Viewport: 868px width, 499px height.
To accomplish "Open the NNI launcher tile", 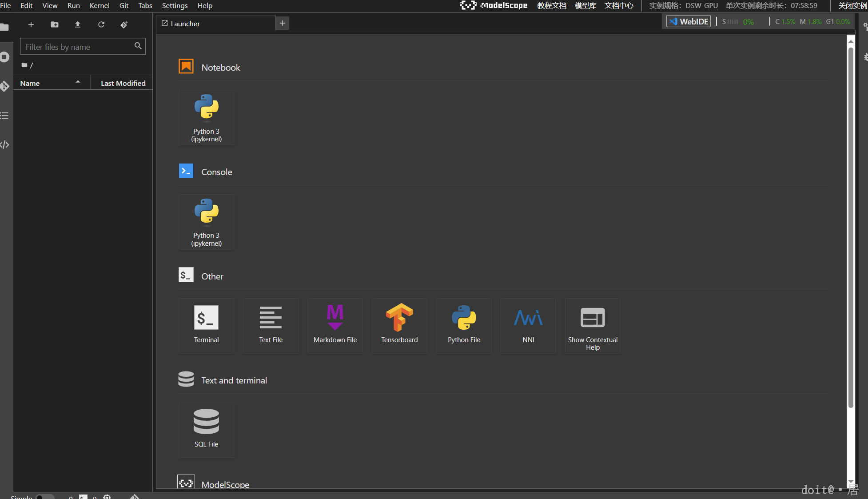I will [x=528, y=326].
